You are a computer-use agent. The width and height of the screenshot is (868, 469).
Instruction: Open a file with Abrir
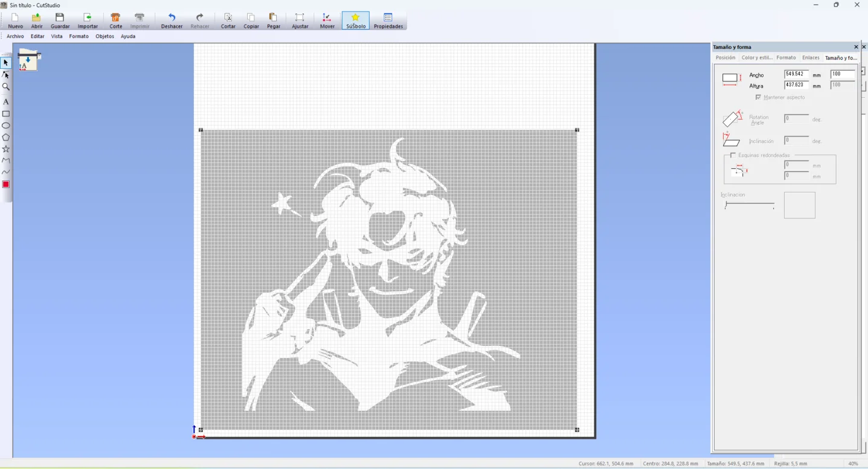[37, 21]
